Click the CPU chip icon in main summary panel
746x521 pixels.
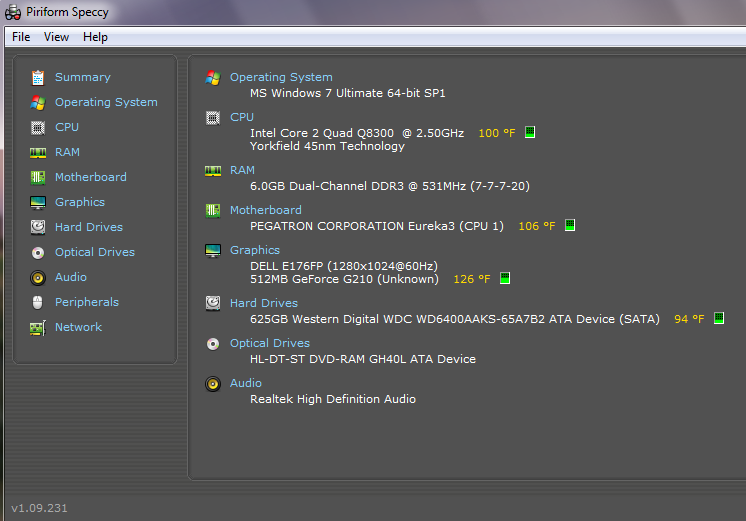click(x=213, y=118)
